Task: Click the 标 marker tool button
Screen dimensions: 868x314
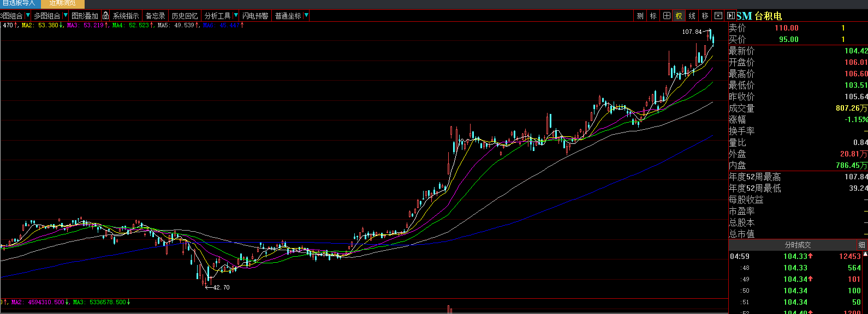Action: click(x=653, y=16)
